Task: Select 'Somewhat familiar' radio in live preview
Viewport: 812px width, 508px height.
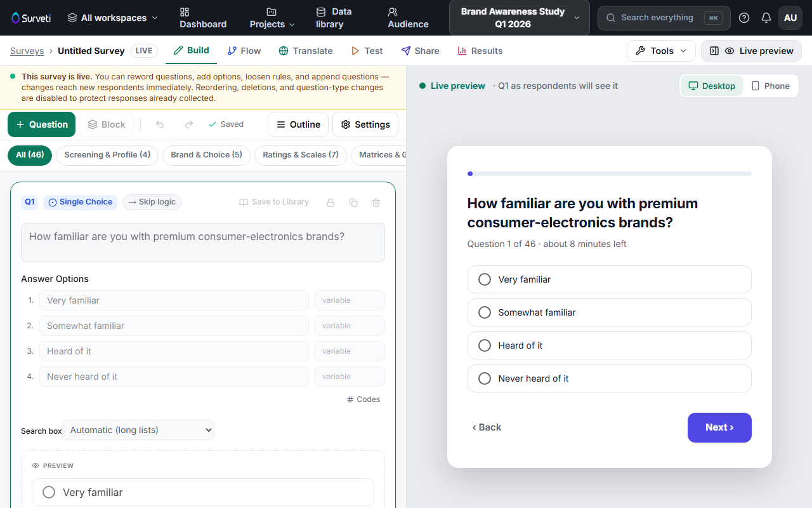Action: [485, 312]
